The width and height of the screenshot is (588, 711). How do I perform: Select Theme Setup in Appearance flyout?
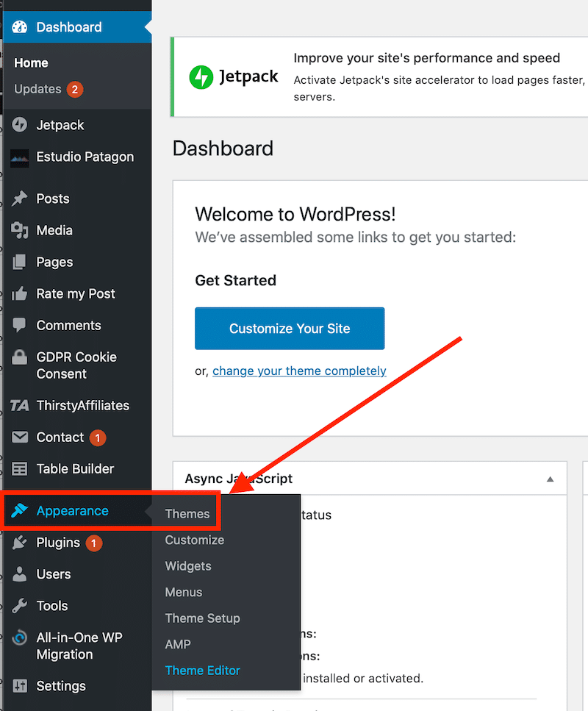coord(203,618)
